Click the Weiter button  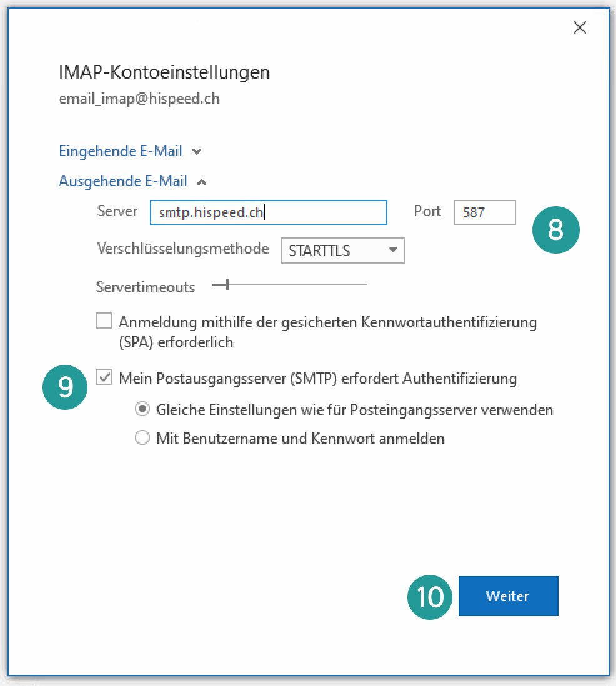[x=508, y=596]
